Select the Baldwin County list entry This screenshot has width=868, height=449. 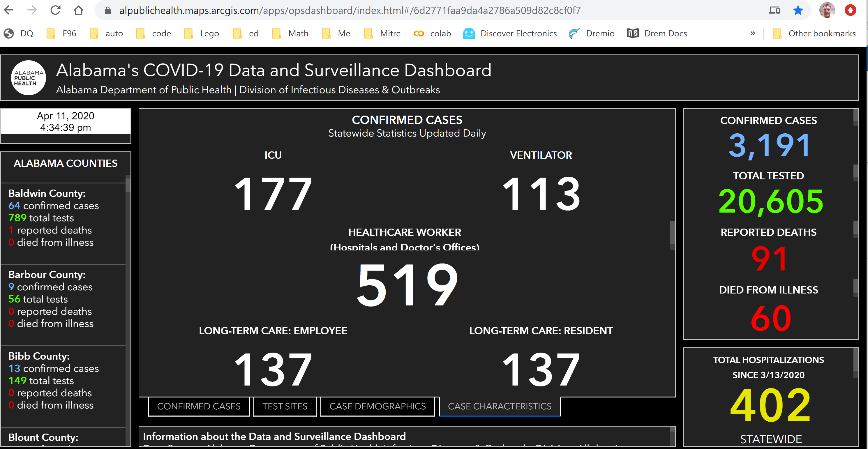coord(63,224)
